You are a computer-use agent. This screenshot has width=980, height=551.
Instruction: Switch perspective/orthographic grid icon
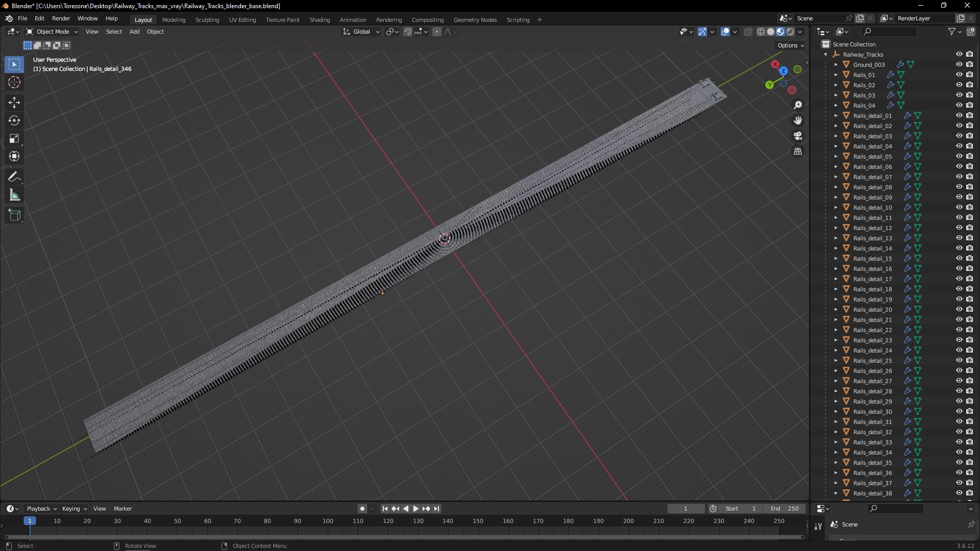[798, 152]
